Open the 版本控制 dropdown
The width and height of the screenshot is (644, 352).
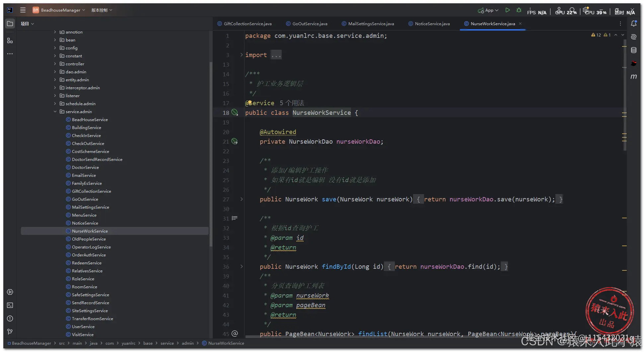102,10
